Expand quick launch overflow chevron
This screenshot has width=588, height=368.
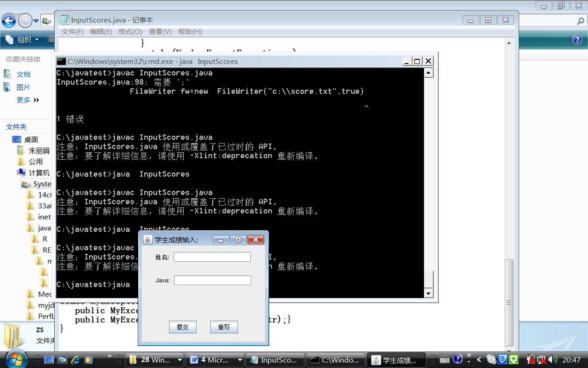pyautogui.click(x=110, y=356)
